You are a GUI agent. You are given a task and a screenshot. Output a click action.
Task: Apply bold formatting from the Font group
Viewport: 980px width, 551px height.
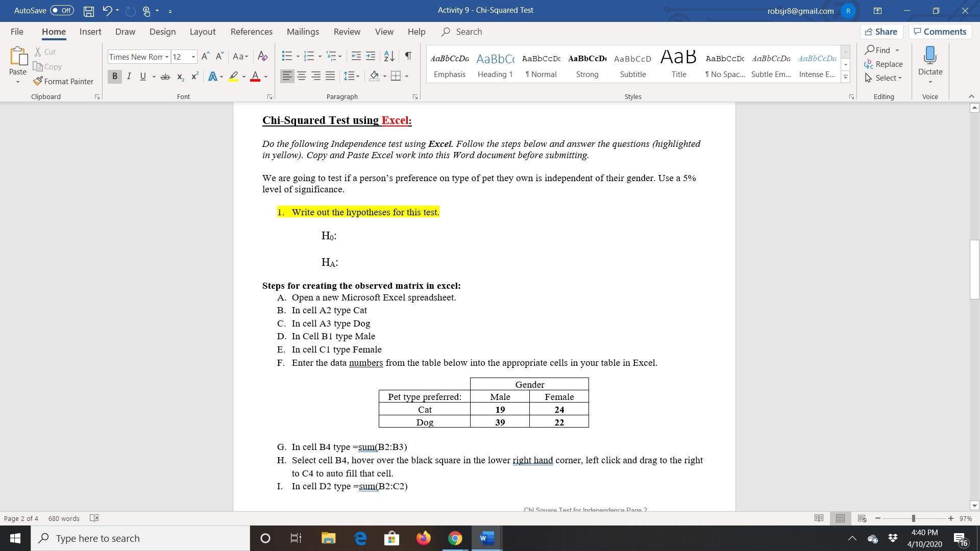(114, 77)
